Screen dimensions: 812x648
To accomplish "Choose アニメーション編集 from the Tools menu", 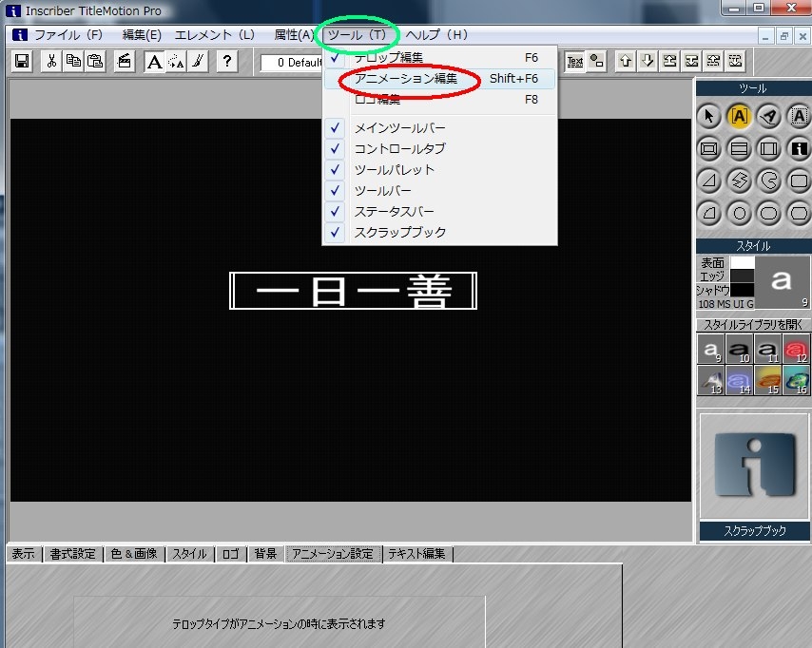I will (439, 79).
